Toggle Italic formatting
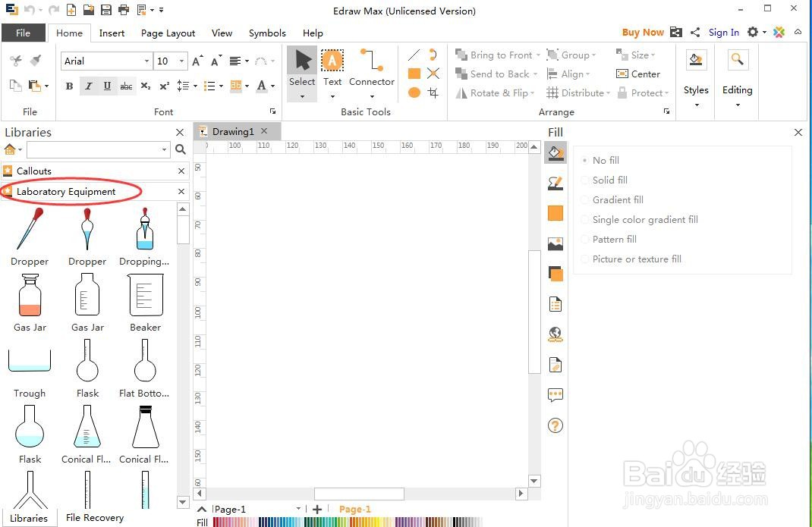 (88, 86)
